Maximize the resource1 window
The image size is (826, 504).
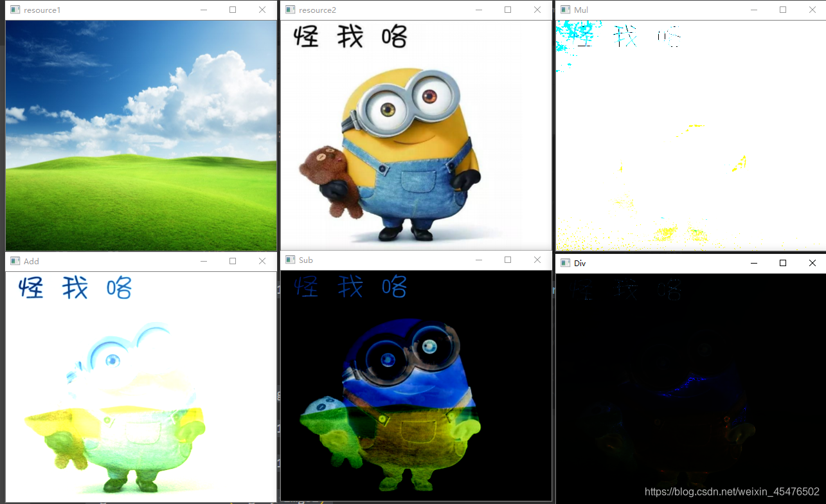233,10
